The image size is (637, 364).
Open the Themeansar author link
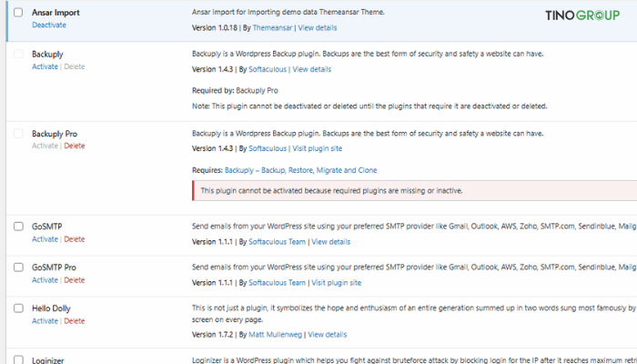(272, 28)
